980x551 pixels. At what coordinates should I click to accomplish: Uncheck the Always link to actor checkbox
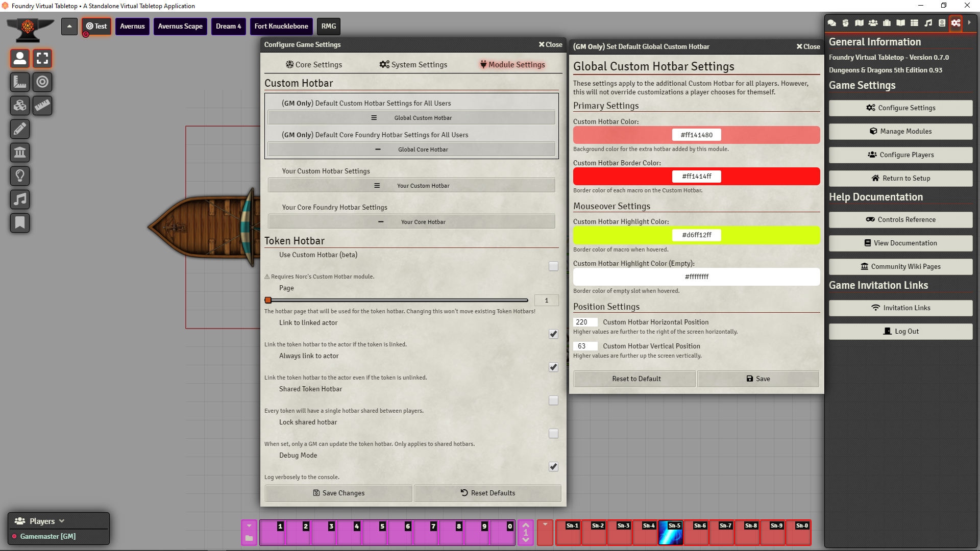click(x=553, y=367)
